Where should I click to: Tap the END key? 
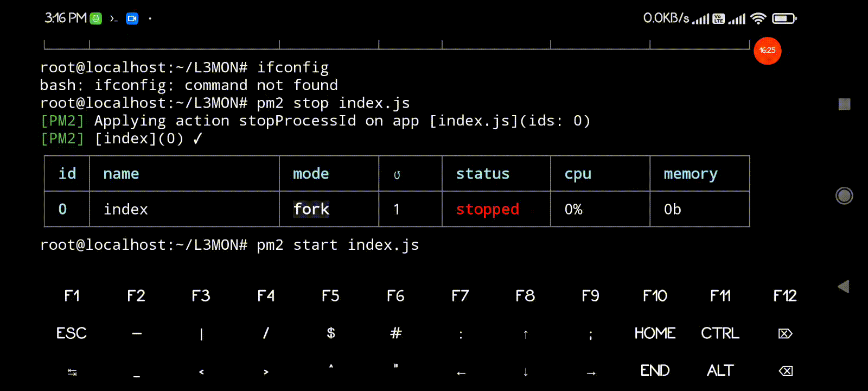[655, 370]
